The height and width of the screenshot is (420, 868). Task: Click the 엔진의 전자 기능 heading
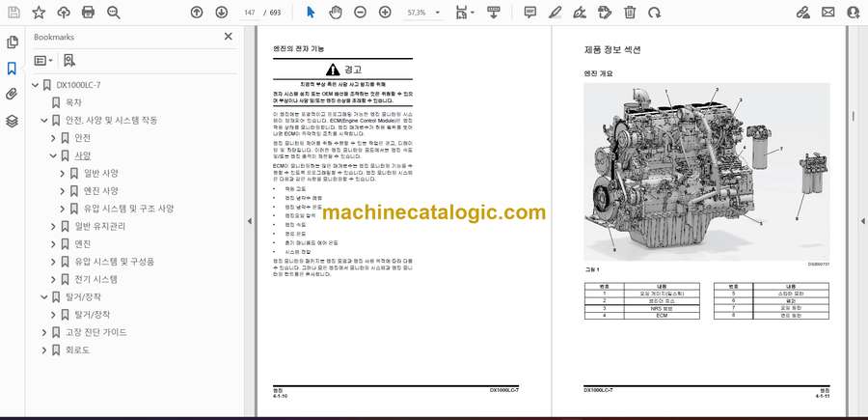(x=298, y=49)
